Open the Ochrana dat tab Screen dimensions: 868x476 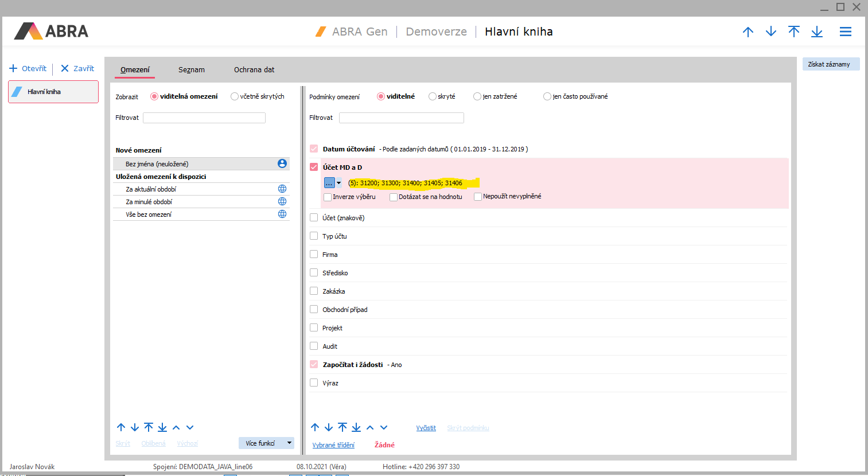pyautogui.click(x=254, y=69)
